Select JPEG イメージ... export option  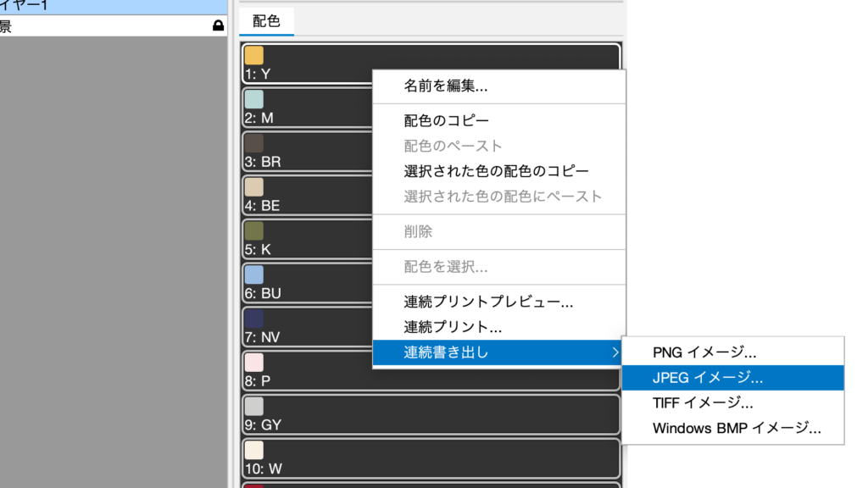click(708, 378)
